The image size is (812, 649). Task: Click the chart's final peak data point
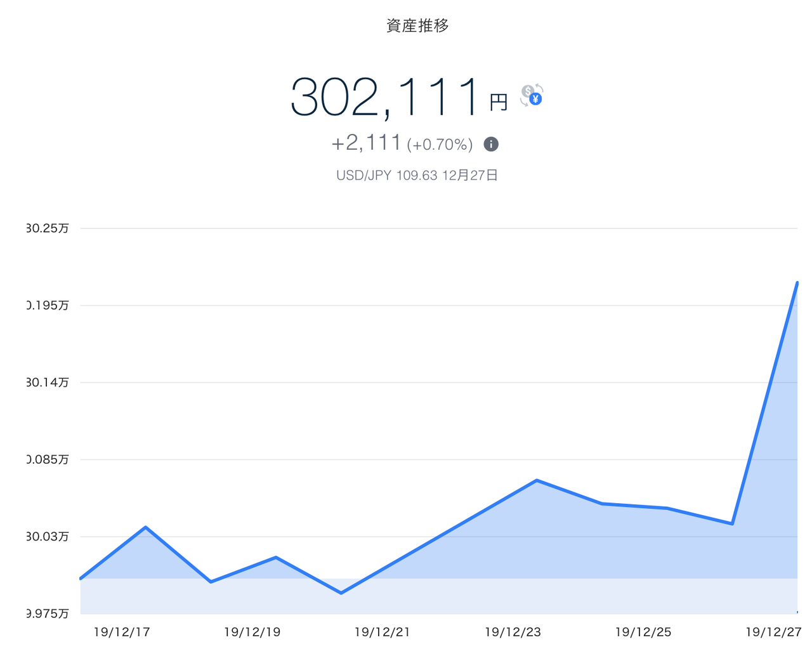click(x=797, y=283)
